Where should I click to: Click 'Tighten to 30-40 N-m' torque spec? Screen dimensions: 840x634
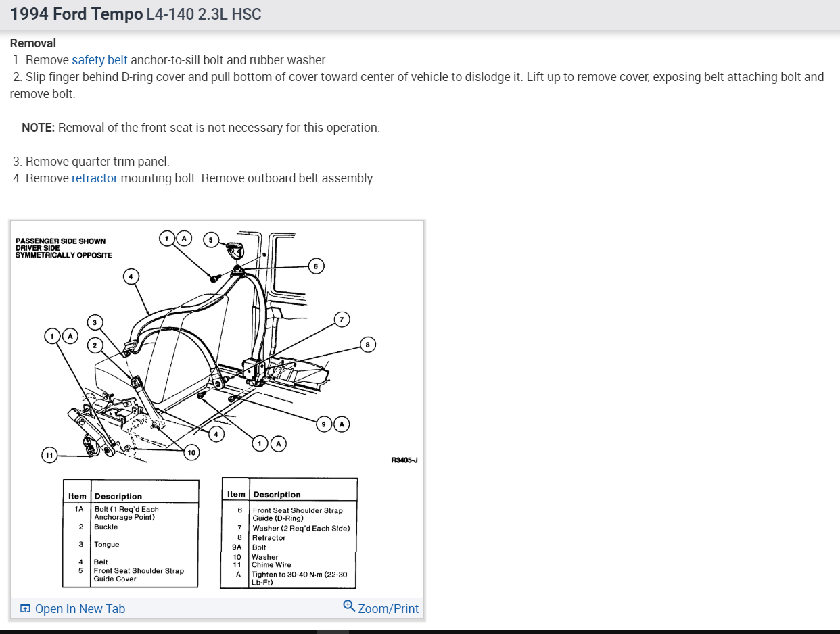point(300,579)
